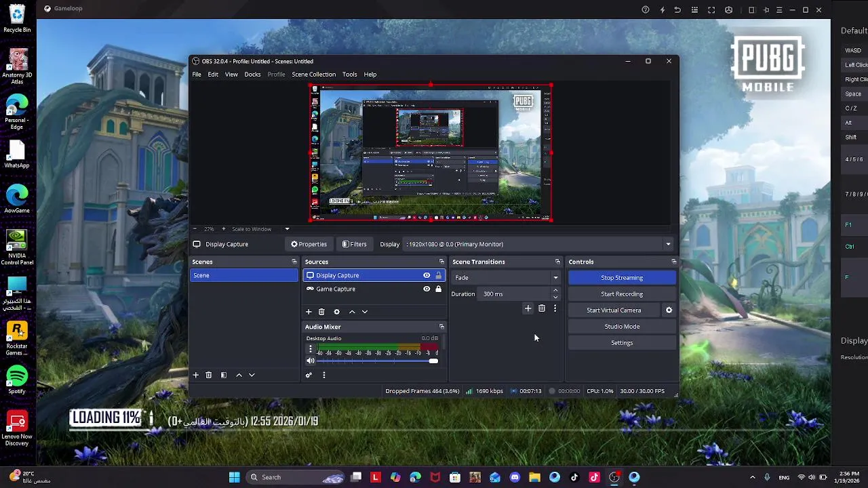The width and height of the screenshot is (868, 488).
Task: Click the taskbar Search box
Action: pyautogui.click(x=295, y=477)
